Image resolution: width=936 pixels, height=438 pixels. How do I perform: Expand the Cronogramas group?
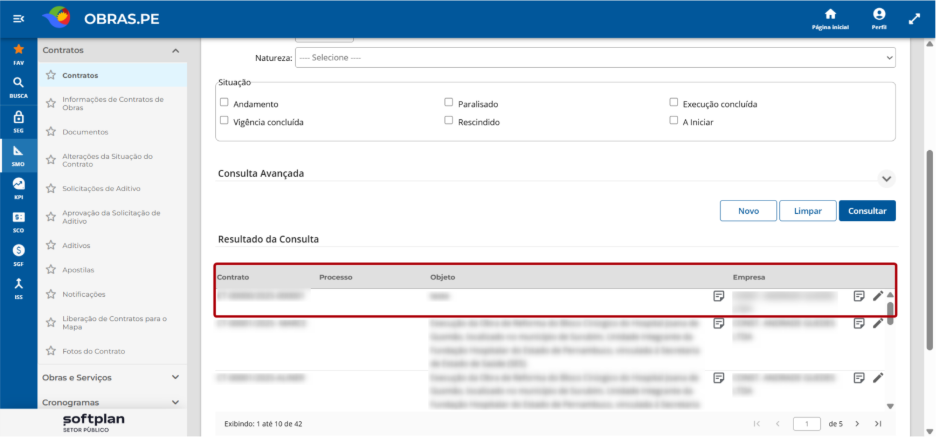(175, 402)
